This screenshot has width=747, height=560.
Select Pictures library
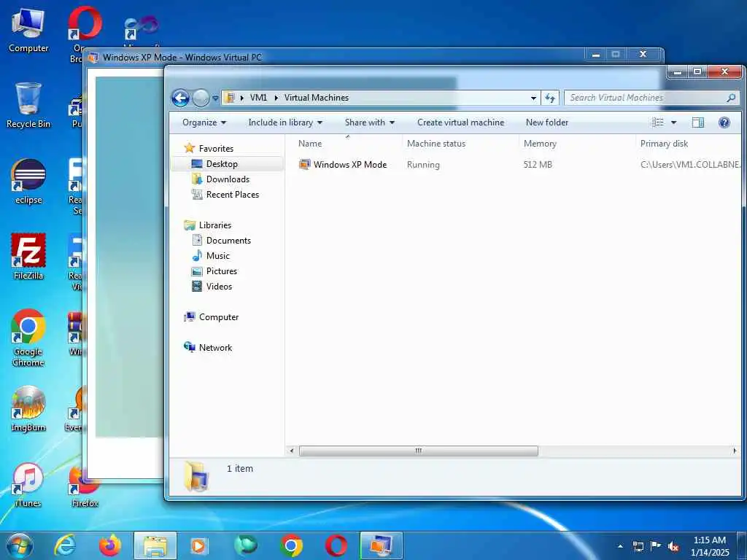(x=221, y=271)
